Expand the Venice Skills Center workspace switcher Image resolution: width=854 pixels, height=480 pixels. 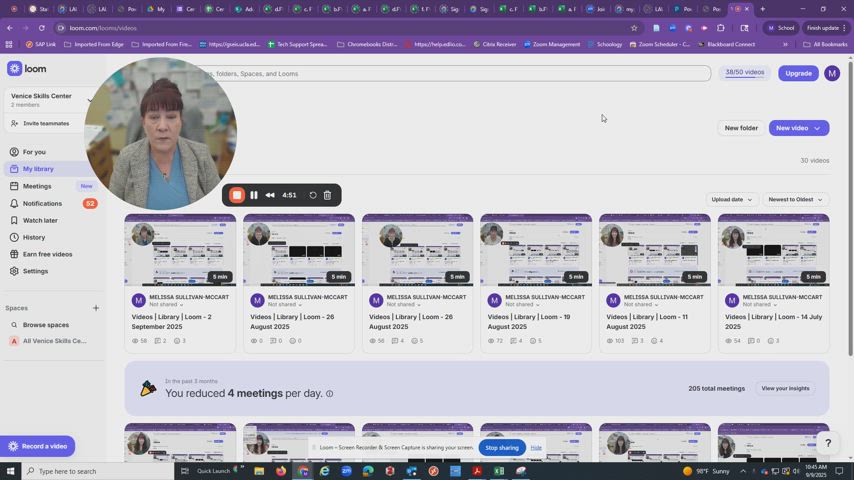[x=89, y=100]
